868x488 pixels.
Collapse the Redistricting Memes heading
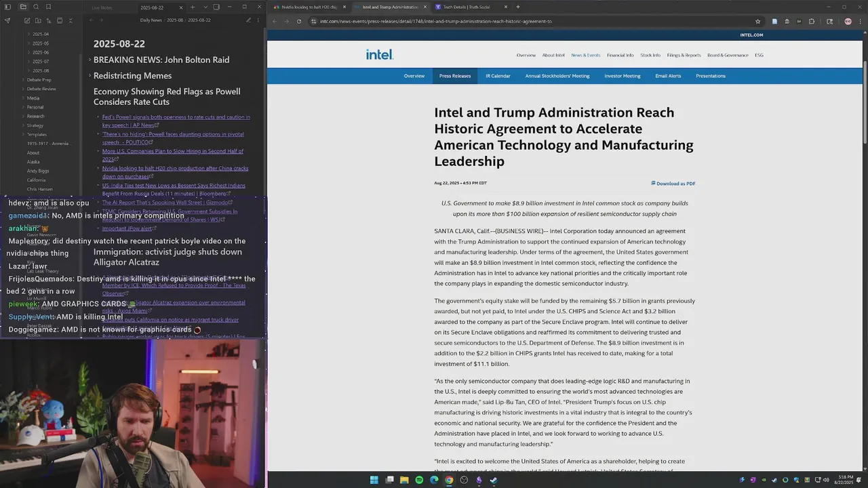[x=90, y=75]
